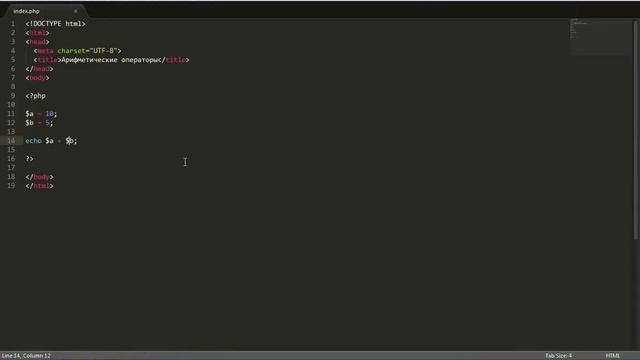Click the ?> closing PHP tag
This screenshot has width=640, height=360.
[x=29, y=158]
